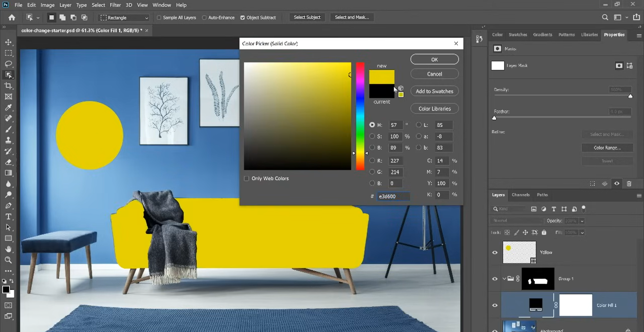Screen dimensions: 644x332
Task: Select the Crop tool
Action: pyautogui.click(x=8, y=86)
